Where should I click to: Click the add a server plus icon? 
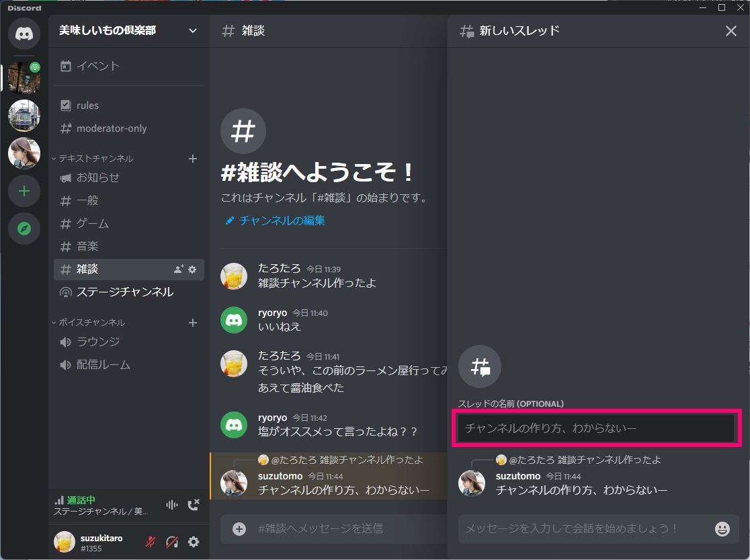24,192
